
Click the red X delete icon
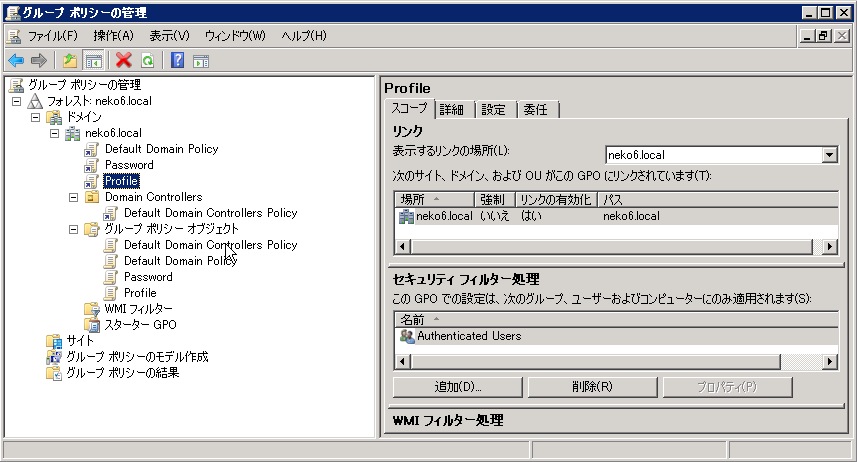[124, 61]
